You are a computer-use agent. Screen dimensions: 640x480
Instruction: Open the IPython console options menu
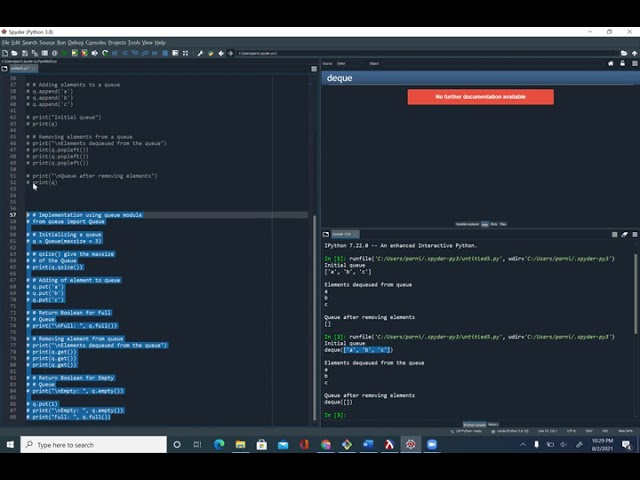click(x=635, y=234)
